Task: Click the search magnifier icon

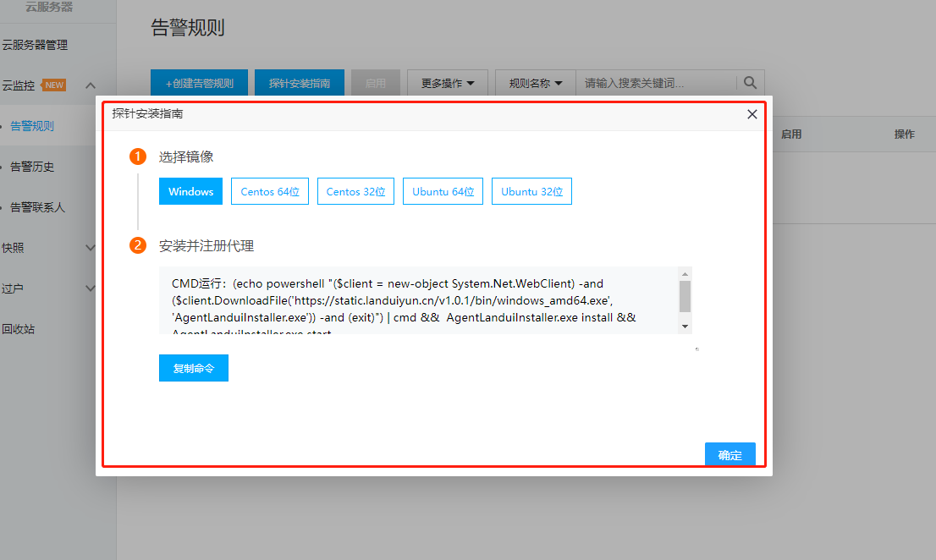Action: pyautogui.click(x=750, y=83)
